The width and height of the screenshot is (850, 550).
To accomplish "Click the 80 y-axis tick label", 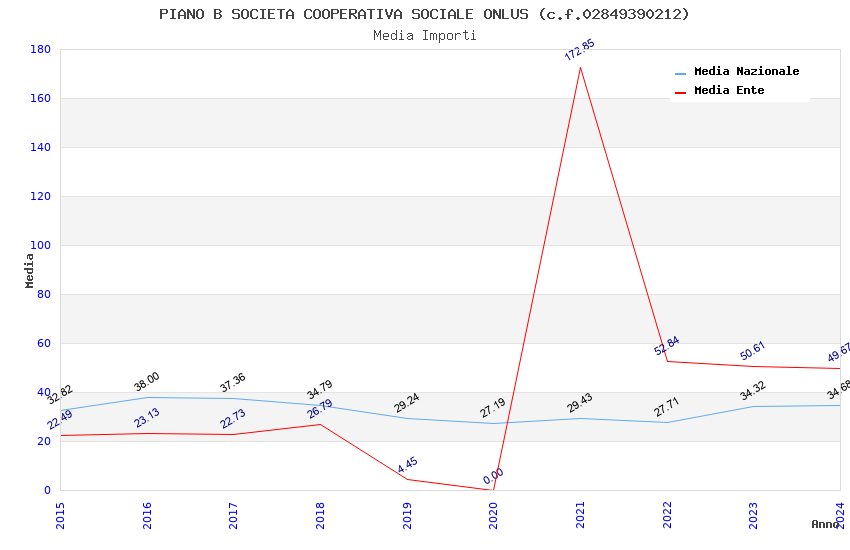I will 44,294.
